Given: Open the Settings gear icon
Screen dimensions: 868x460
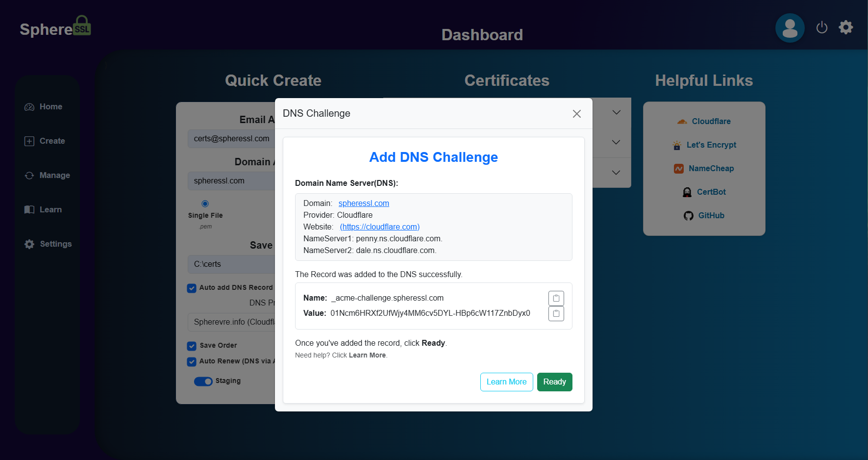Looking at the screenshot, I should click(x=846, y=27).
